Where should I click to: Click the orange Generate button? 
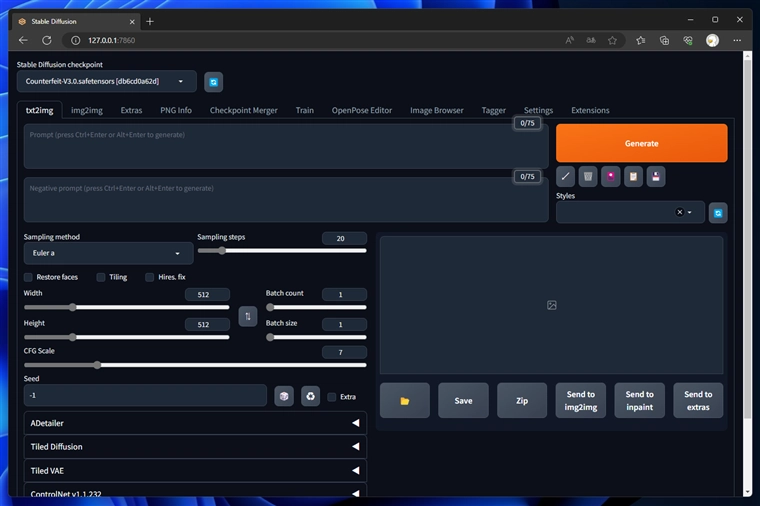click(641, 143)
